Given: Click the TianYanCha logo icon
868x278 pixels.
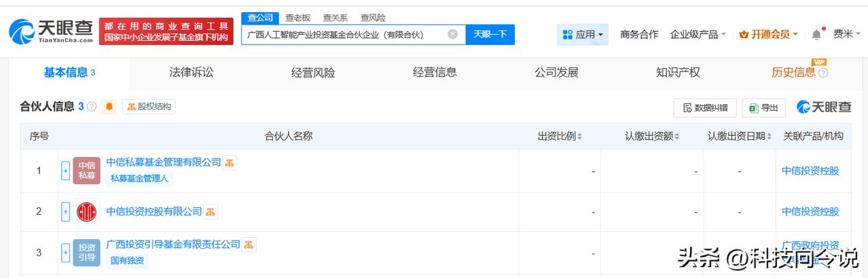Looking at the screenshot, I should point(22,32).
